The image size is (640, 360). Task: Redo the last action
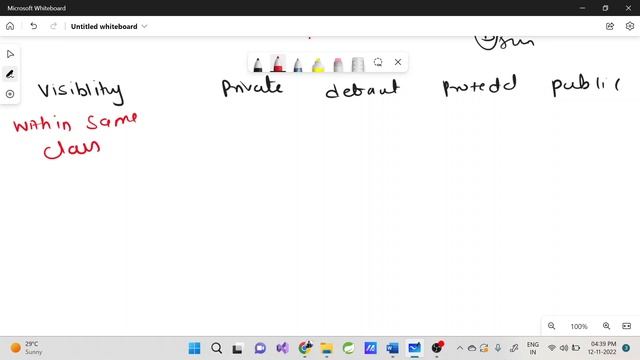pos(53,26)
